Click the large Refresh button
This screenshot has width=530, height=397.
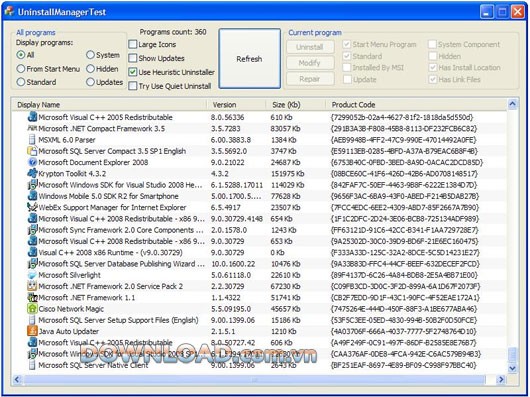[x=249, y=59]
